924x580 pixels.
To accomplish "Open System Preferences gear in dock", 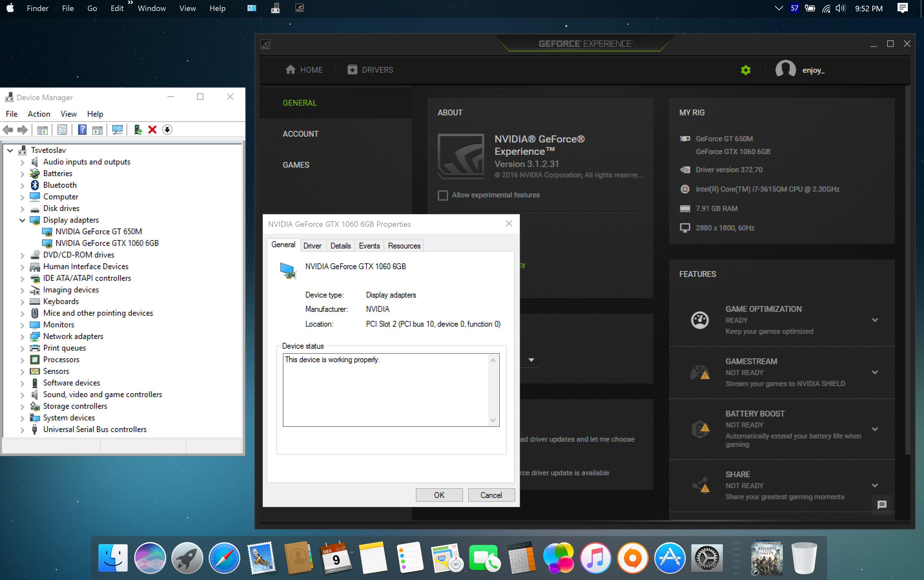I will 707,558.
